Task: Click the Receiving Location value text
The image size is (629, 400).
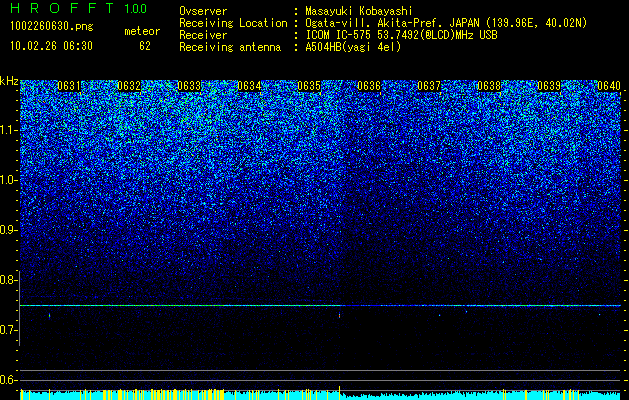Action: coord(446,23)
